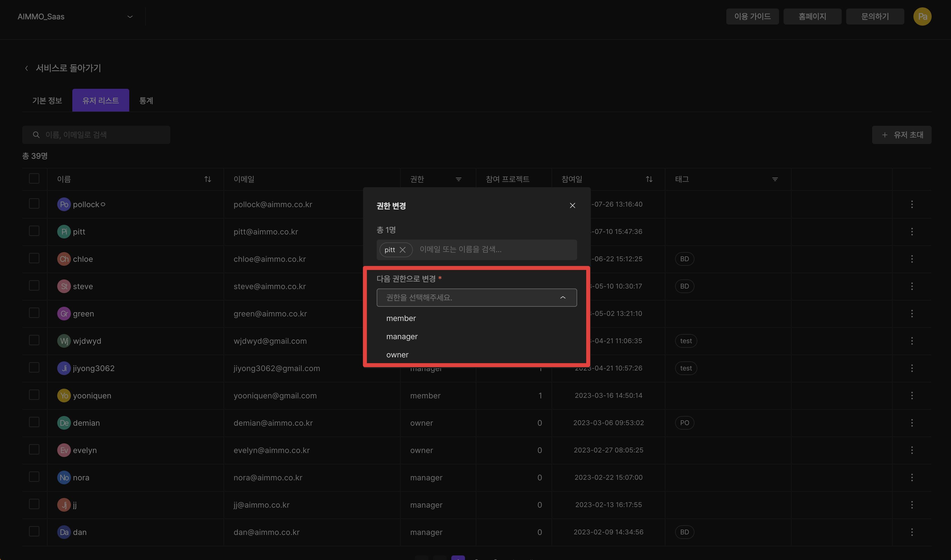The height and width of the screenshot is (560, 951).
Task: Click the test tag on jiyong3062 row
Action: [686, 368]
